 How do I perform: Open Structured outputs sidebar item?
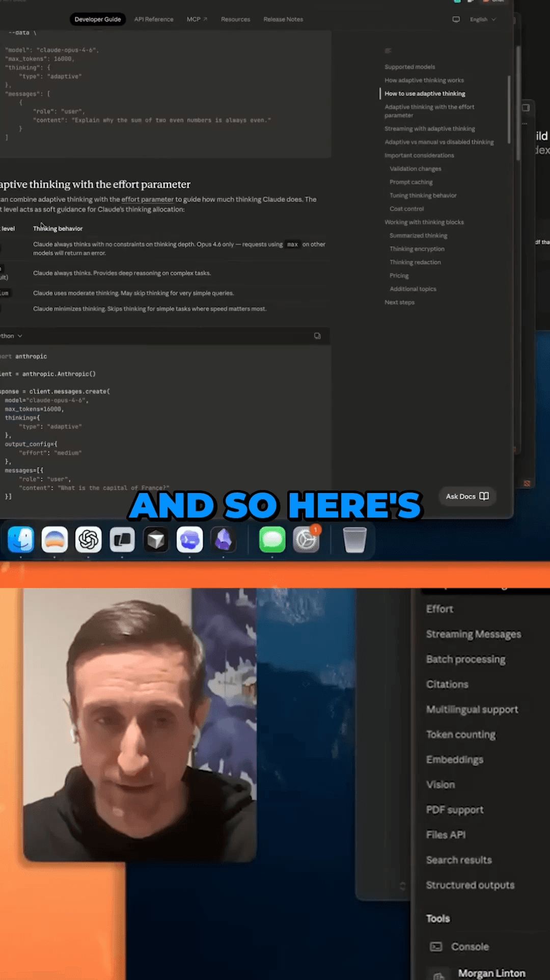(470, 885)
